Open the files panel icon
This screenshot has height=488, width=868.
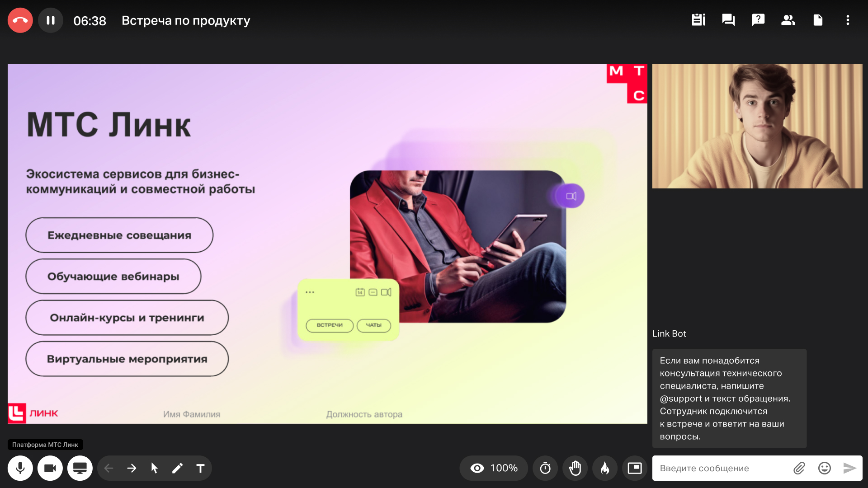818,20
